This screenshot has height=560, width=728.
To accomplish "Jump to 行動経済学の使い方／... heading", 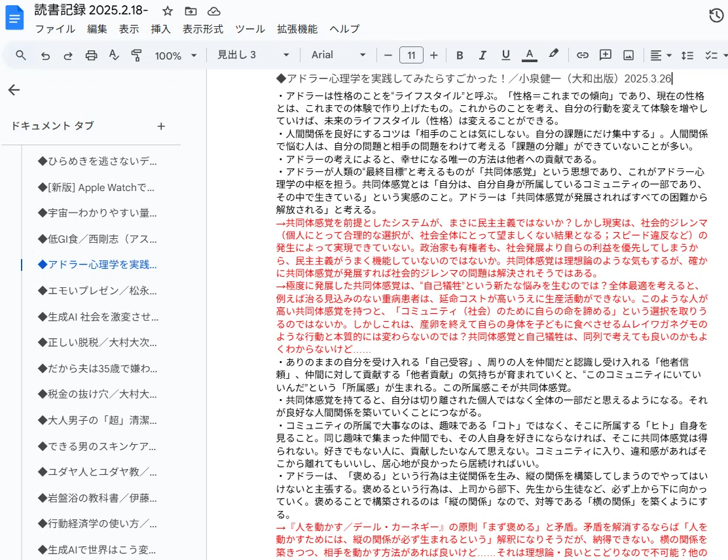I will coord(98,524).
